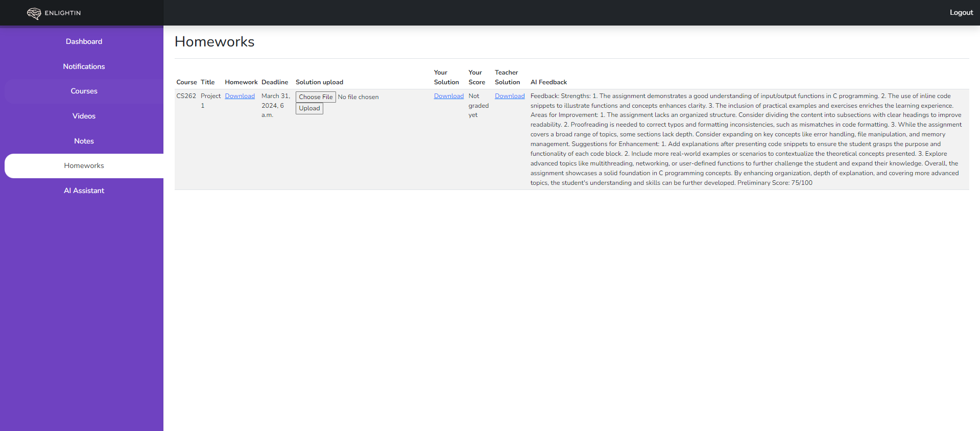The height and width of the screenshot is (431, 980).
Task: Open the Notes sidebar item
Action: [x=84, y=141]
